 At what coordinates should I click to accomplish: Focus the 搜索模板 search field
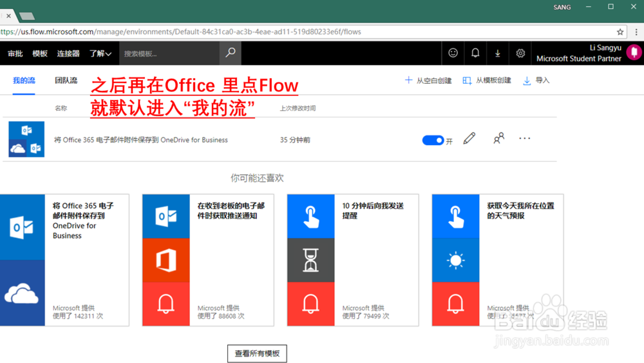(x=169, y=54)
